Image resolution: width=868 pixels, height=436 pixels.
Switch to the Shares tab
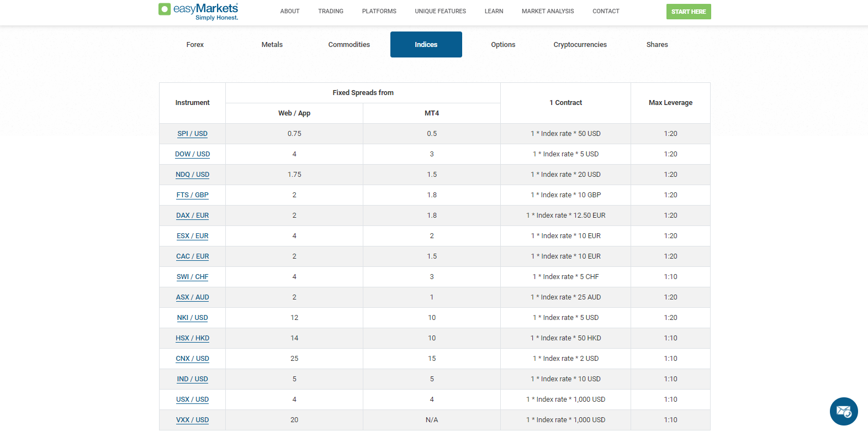point(657,44)
